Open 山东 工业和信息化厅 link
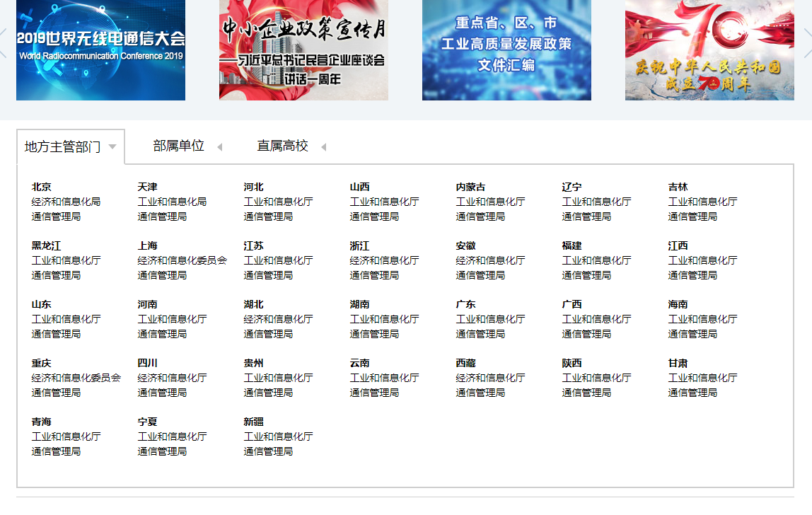This screenshot has height=515, width=812. tap(66, 319)
